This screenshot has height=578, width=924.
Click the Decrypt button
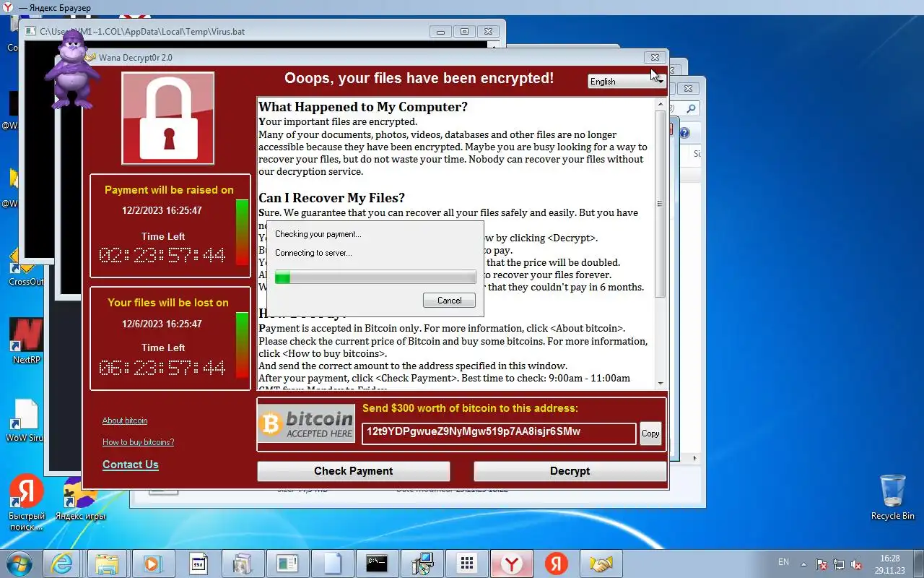tap(570, 471)
